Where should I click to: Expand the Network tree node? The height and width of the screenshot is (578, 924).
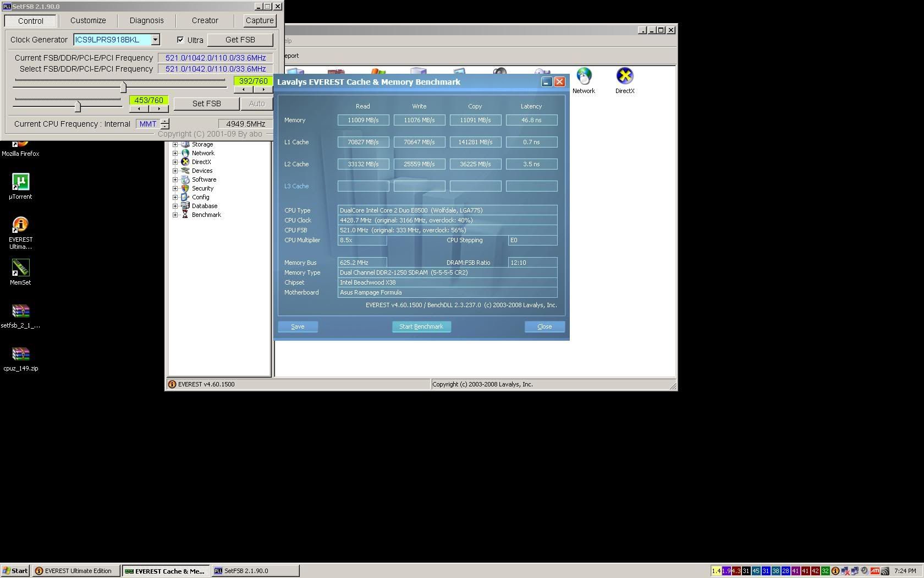click(x=175, y=153)
